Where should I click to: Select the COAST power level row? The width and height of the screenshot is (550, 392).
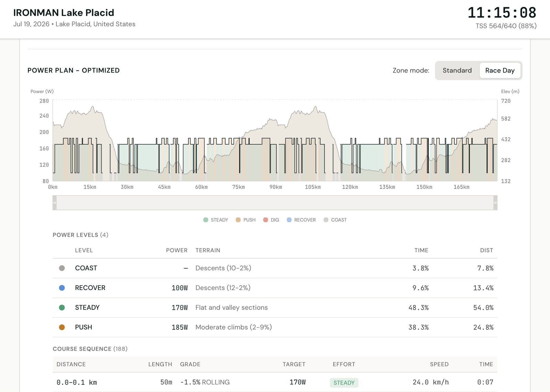pos(275,268)
